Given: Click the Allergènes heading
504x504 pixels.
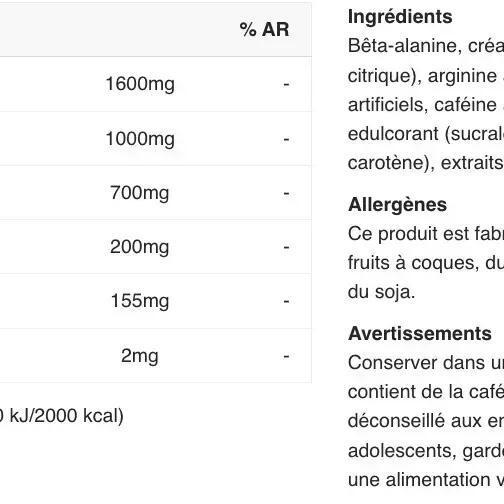Looking at the screenshot, I should click(x=397, y=204).
